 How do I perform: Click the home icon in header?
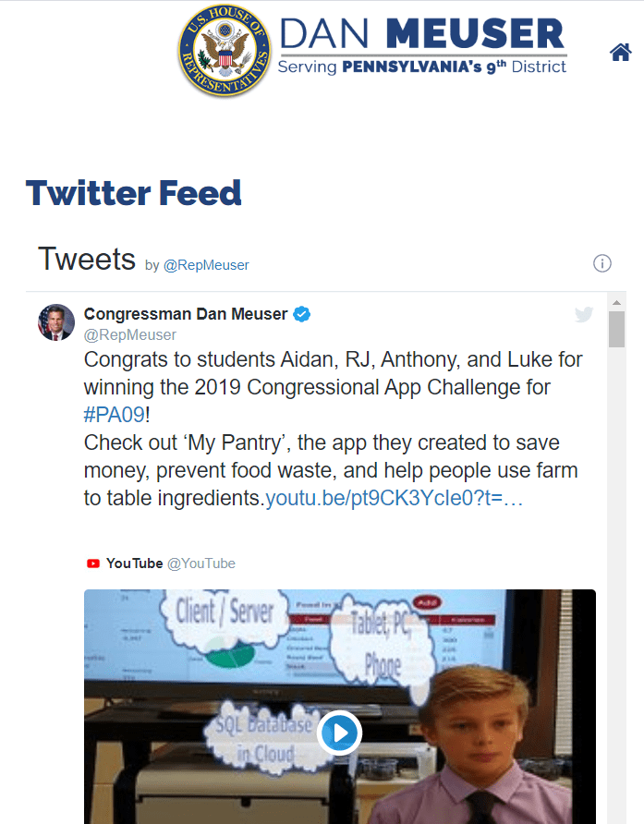(620, 53)
